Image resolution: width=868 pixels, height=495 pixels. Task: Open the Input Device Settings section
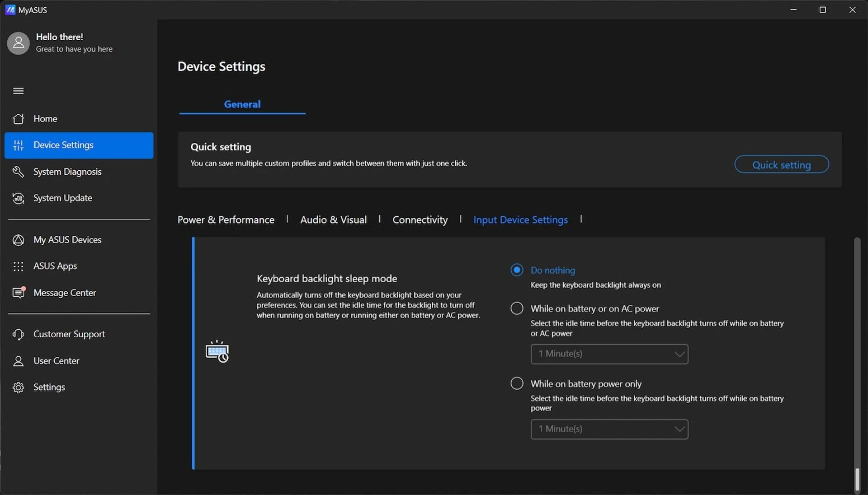point(520,219)
